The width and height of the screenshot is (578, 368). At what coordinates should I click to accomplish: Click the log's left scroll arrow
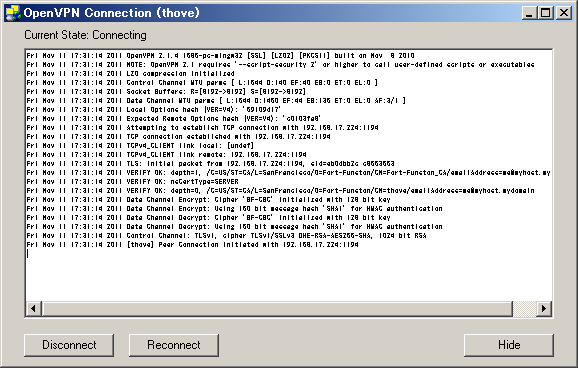coord(34,309)
